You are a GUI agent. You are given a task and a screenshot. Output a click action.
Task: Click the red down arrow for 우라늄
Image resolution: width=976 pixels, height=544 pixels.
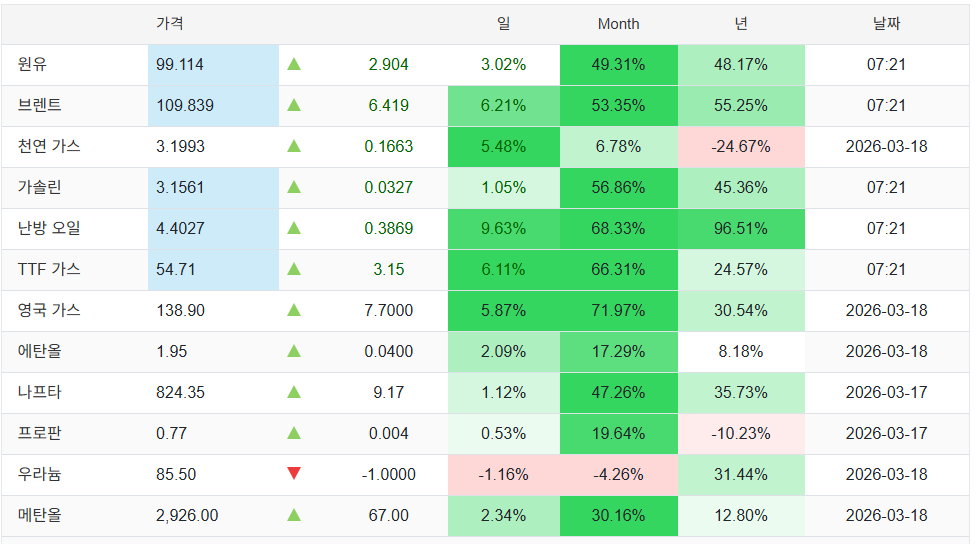[x=294, y=474]
